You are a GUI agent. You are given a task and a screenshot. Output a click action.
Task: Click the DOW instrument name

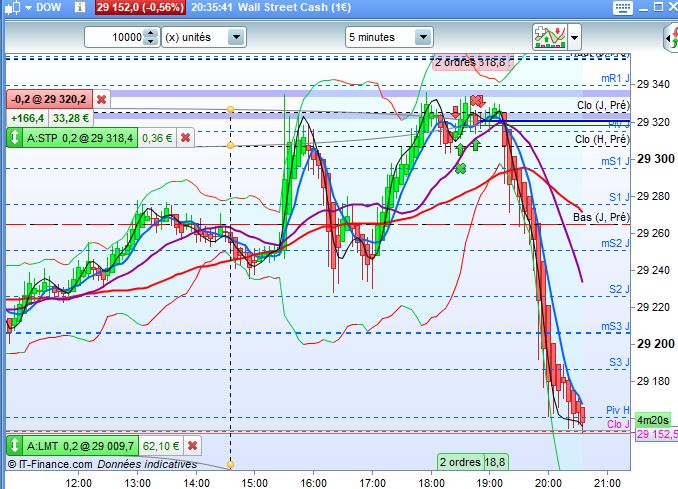pyautogui.click(x=48, y=7)
